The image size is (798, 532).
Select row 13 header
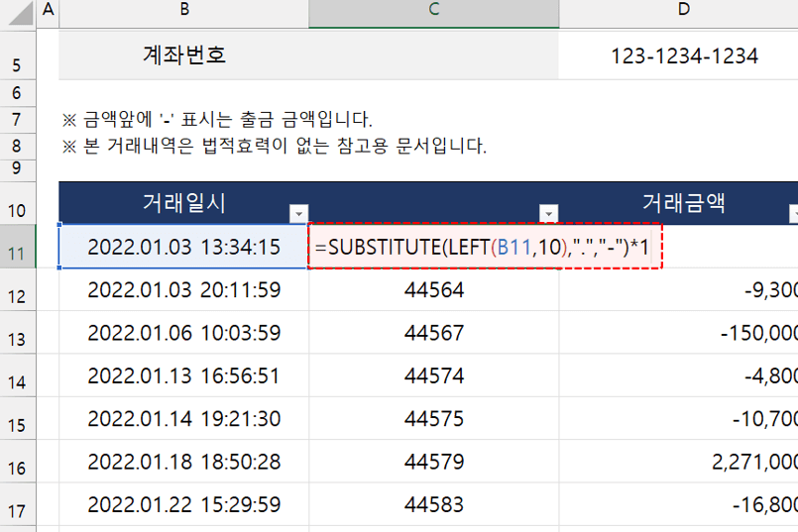click(18, 333)
